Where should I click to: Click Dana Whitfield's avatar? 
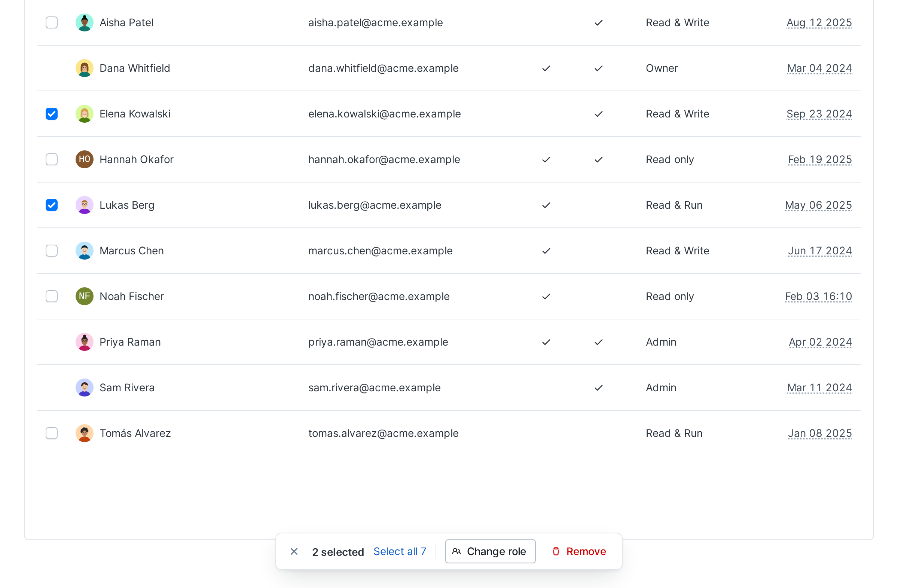click(85, 68)
